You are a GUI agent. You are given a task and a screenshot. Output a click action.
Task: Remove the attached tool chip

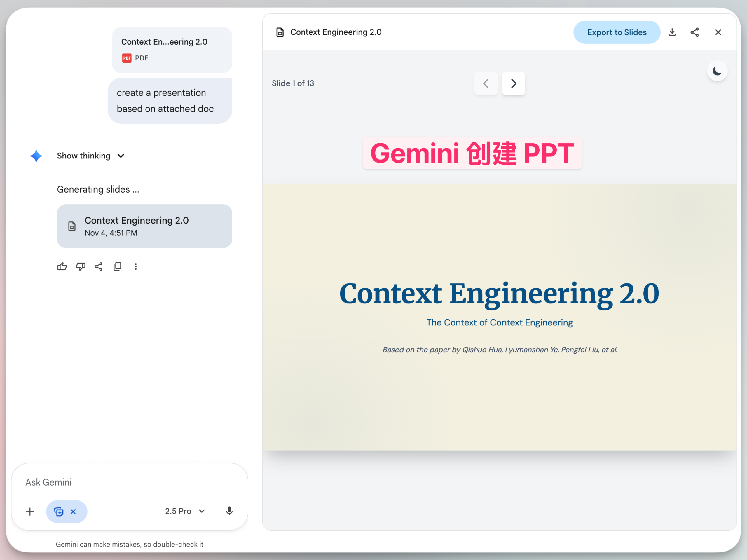point(73,511)
